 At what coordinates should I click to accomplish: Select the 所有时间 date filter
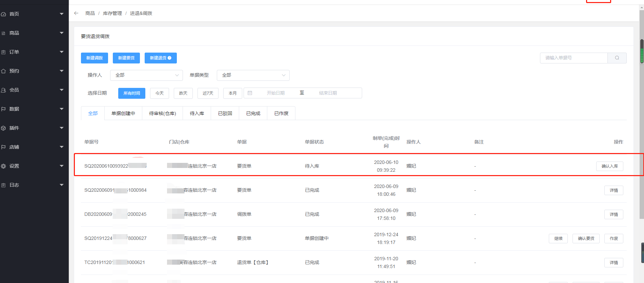pyautogui.click(x=132, y=93)
